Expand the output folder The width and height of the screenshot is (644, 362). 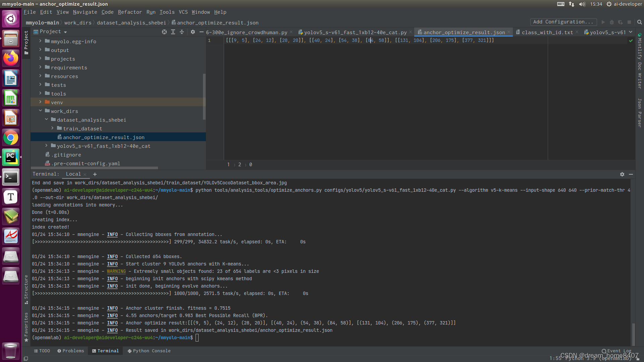pos(41,50)
